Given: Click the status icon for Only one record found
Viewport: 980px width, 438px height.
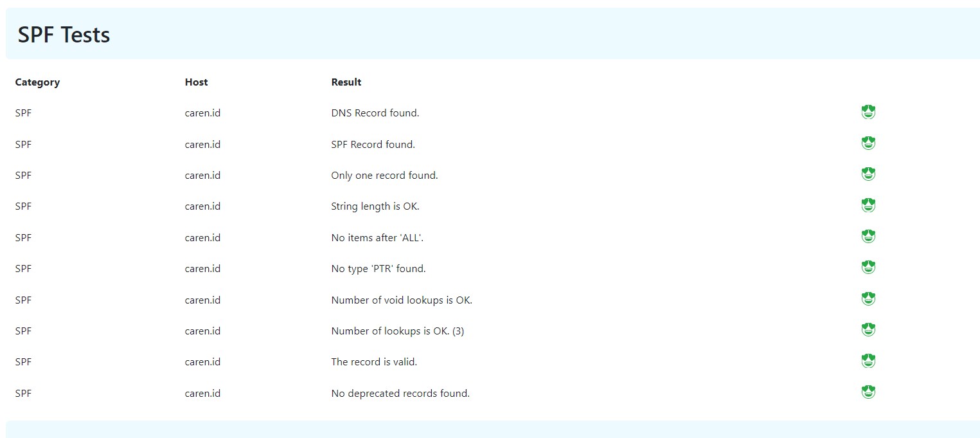Looking at the screenshot, I should 868,174.
